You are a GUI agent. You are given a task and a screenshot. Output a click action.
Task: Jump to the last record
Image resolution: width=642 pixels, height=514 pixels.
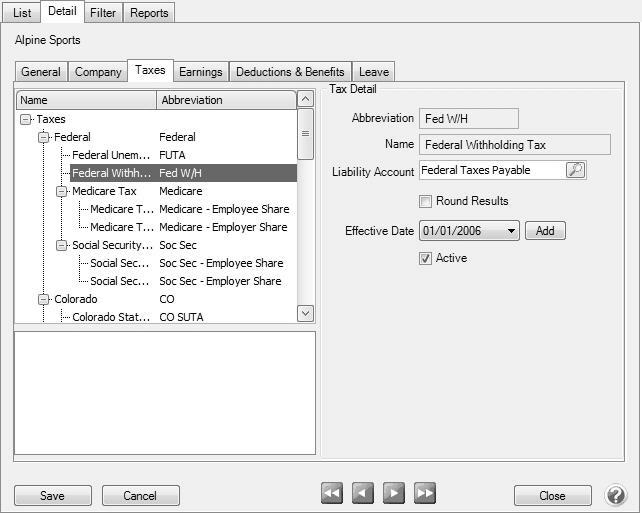(425, 494)
